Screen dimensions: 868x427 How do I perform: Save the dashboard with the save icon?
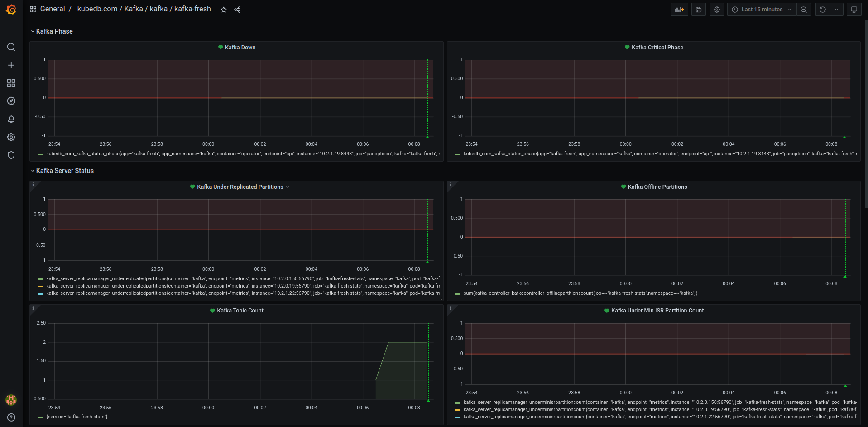click(x=698, y=9)
